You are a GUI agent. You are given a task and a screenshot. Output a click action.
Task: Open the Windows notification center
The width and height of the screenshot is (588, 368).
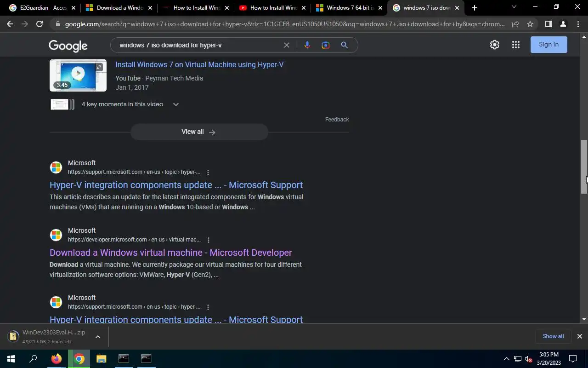click(573, 359)
